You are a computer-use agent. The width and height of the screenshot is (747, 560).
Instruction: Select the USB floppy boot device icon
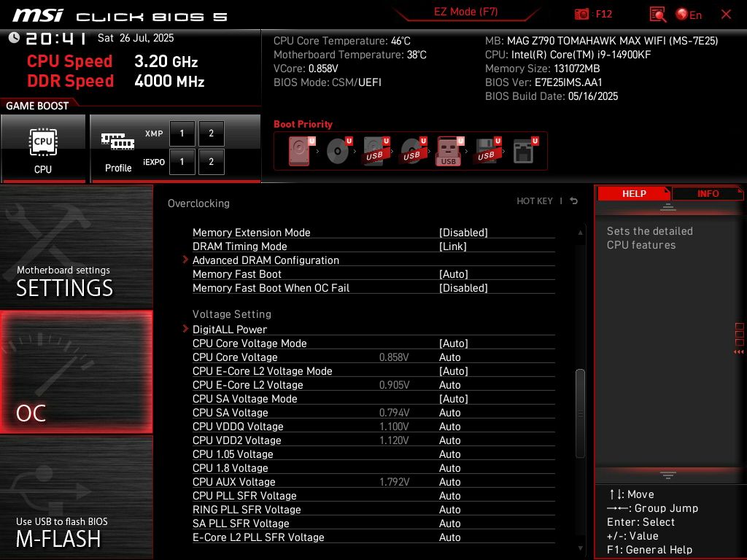click(x=487, y=151)
